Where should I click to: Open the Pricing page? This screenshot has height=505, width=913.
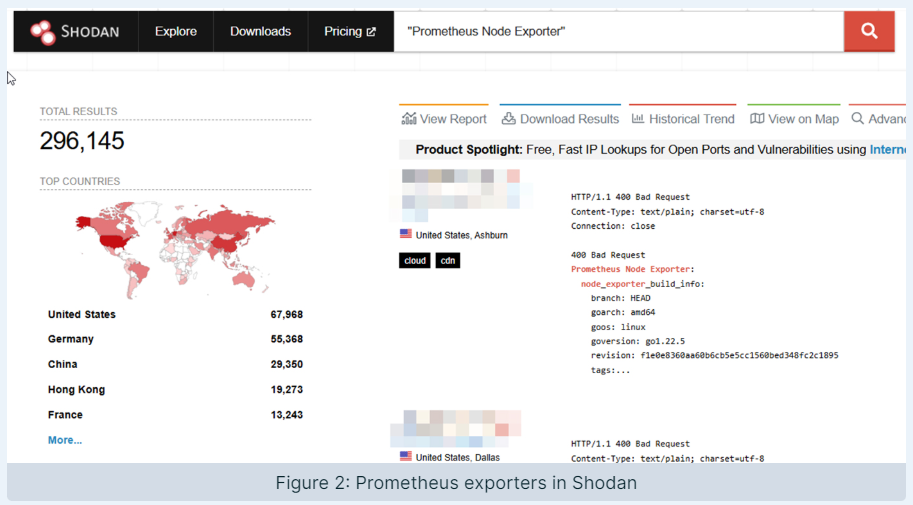coord(350,31)
